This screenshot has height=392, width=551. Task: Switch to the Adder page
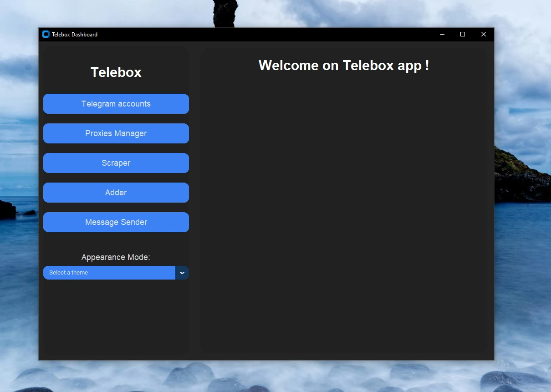point(116,193)
